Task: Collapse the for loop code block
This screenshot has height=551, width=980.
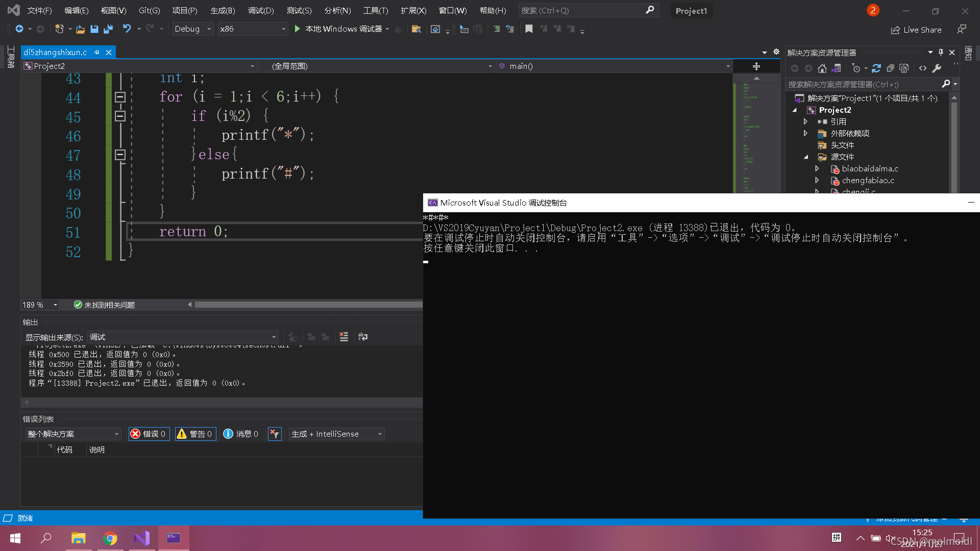Action: point(120,97)
